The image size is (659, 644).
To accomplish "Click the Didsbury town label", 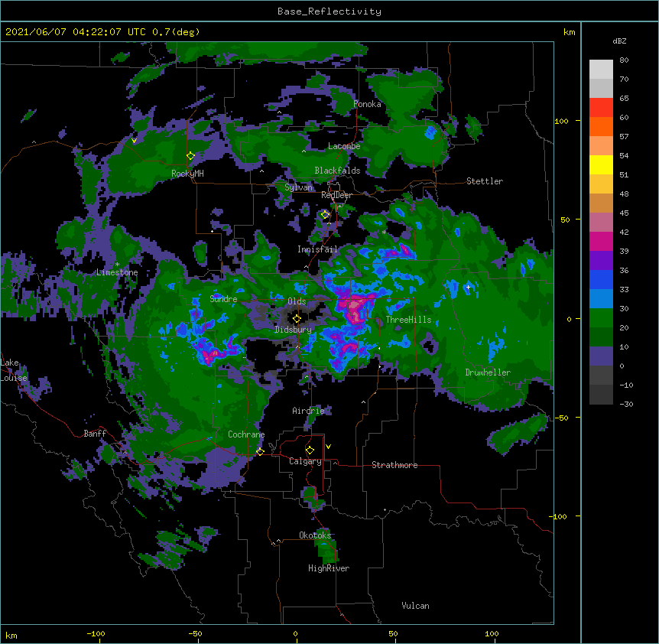I will (x=293, y=330).
